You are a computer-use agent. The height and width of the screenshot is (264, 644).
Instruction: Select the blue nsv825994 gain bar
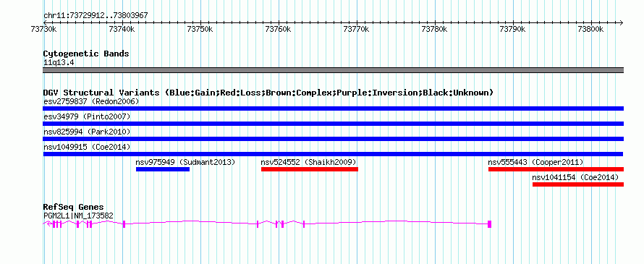(333, 139)
